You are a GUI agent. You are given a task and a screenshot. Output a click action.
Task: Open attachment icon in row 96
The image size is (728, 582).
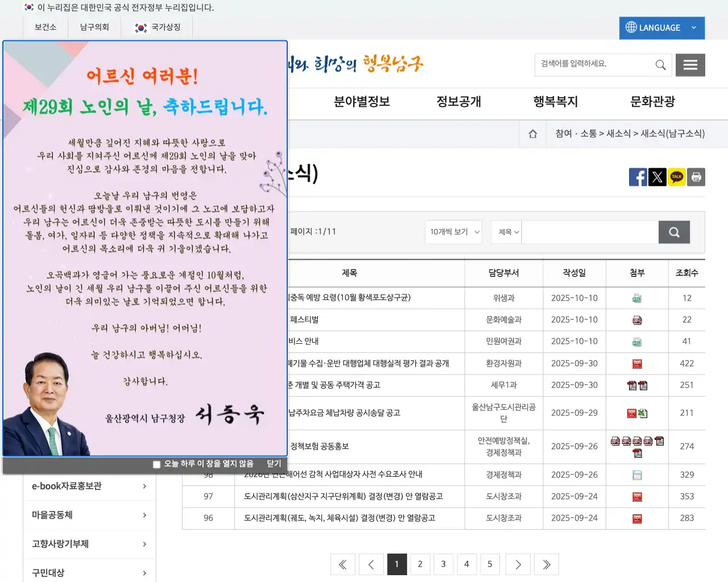(637, 519)
